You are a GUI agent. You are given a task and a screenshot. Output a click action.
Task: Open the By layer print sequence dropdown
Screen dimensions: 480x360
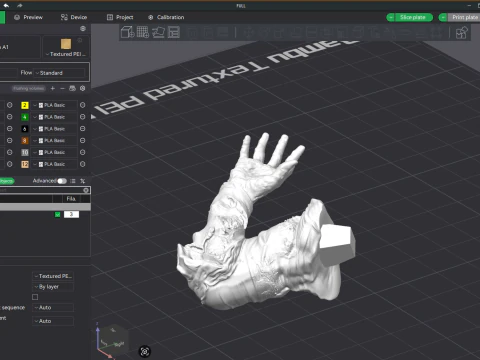pos(53,287)
